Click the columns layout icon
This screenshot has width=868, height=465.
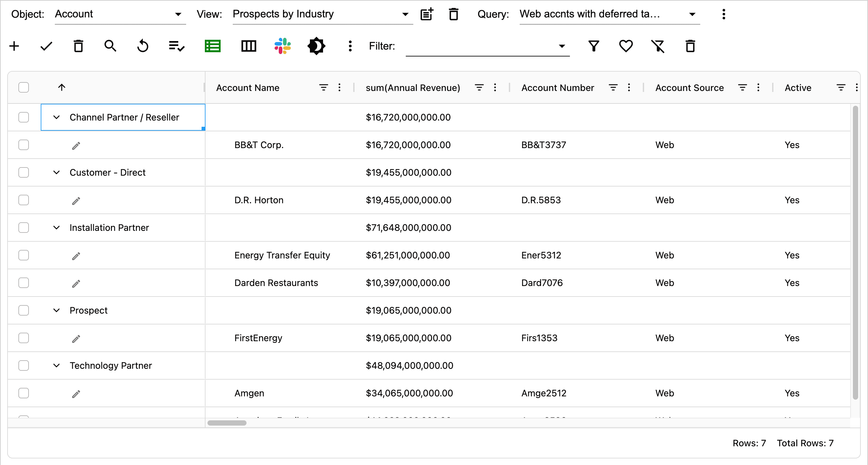[249, 46]
